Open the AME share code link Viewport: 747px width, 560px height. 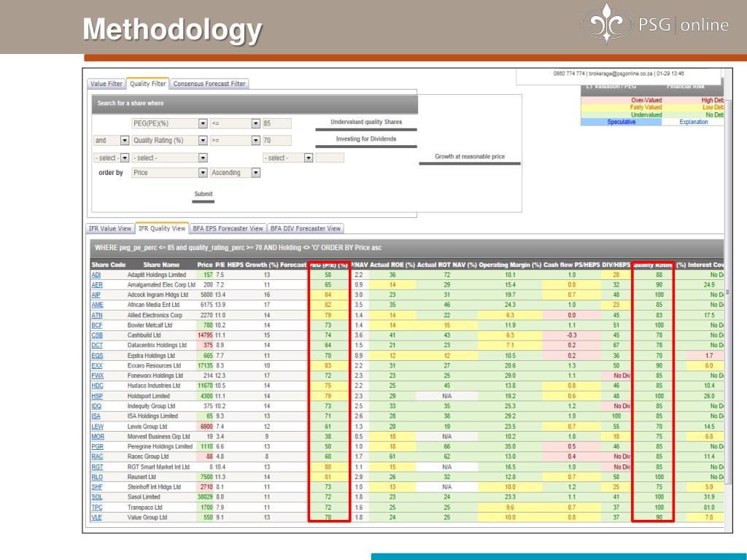(x=97, y=305)
